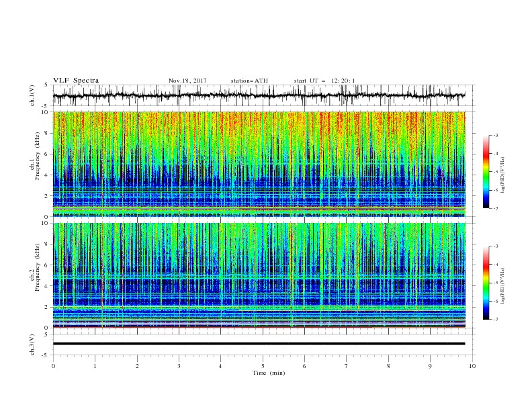Click inside the ch.2 spectrogram panel
This screenshot has height=411, width=532.
click(259, 275)
